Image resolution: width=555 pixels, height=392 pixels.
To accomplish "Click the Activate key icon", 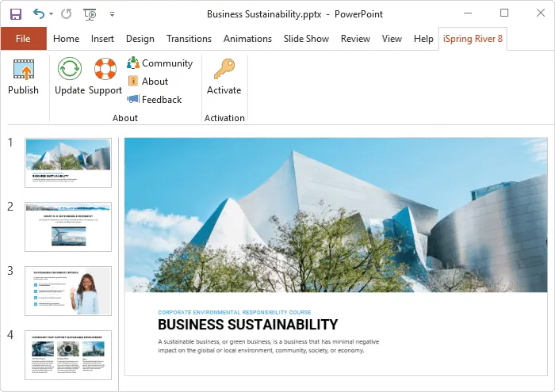I will click(224, 69).
